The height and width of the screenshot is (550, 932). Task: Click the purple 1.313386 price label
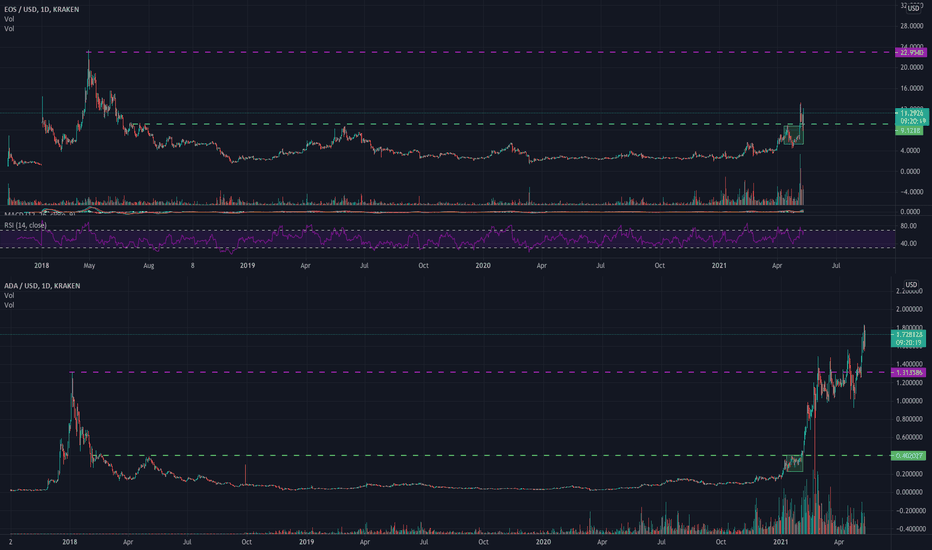pyautogui.click(x=909, y=372)
